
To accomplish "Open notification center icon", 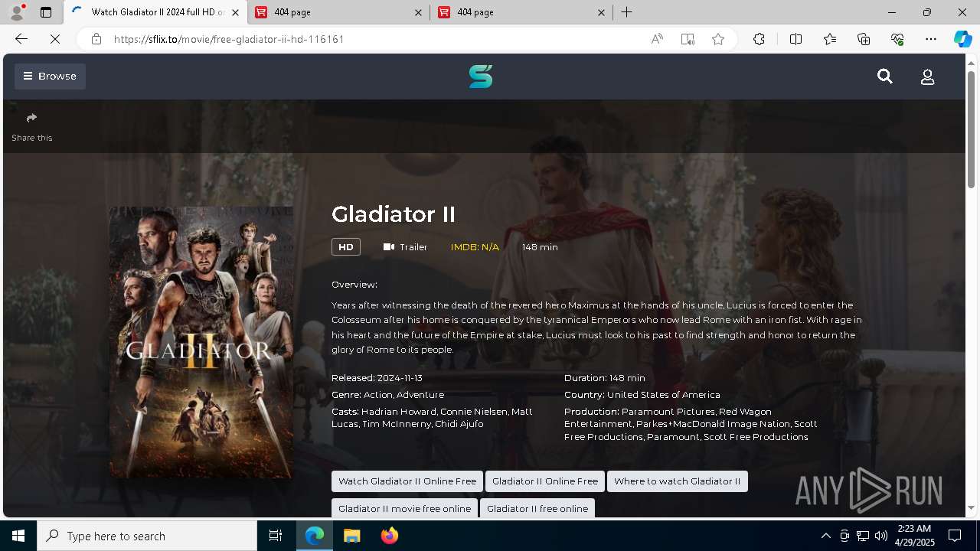I will (955, 536).
